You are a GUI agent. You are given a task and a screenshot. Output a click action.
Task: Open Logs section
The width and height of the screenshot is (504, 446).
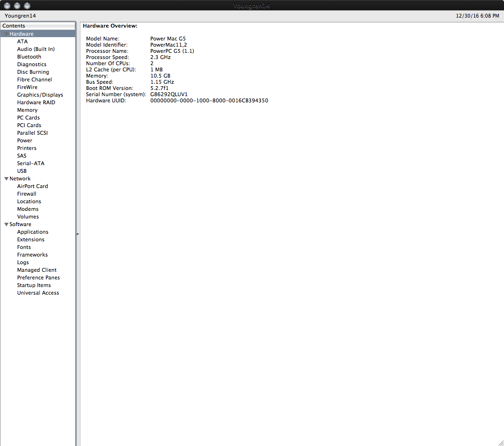(x=23, y=262)
